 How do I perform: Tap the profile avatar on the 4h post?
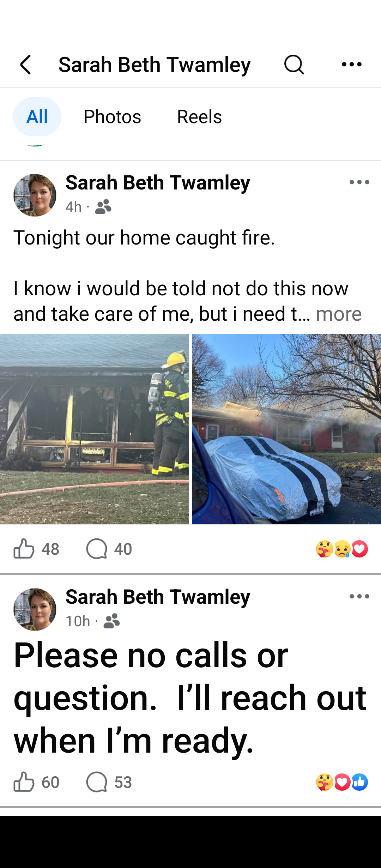(x=35, y=195)
